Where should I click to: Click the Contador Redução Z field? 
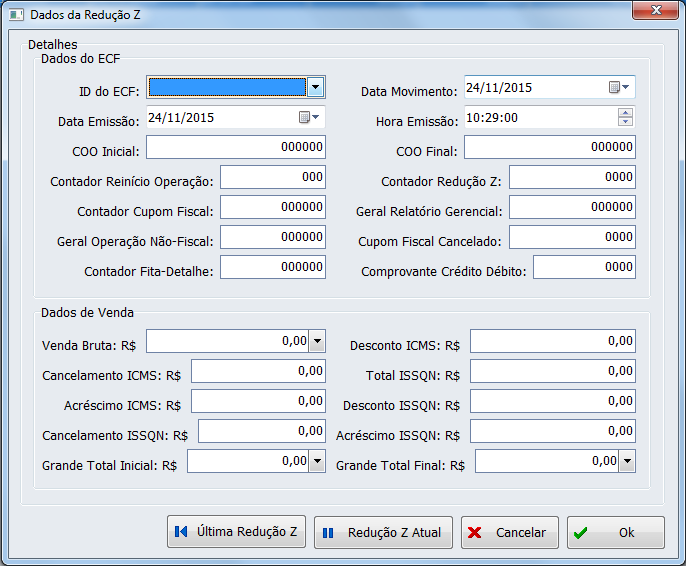pyautogui.click(x=571, y=177)
